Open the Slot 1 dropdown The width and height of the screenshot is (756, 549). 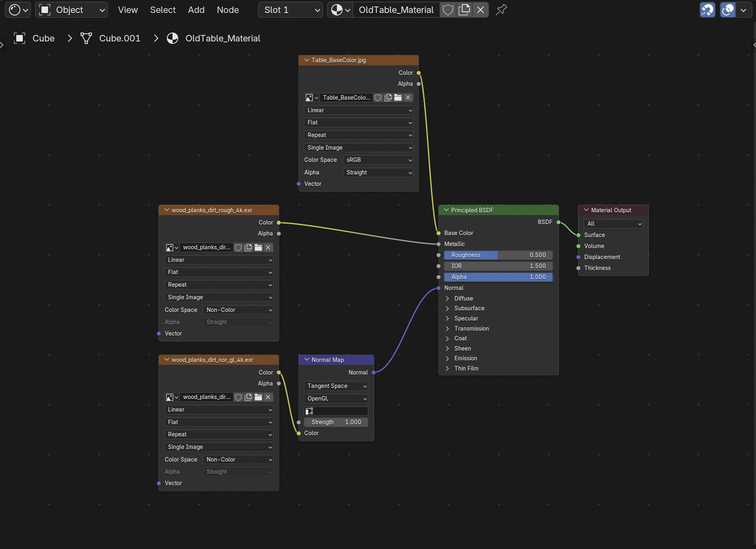[291, 10]
